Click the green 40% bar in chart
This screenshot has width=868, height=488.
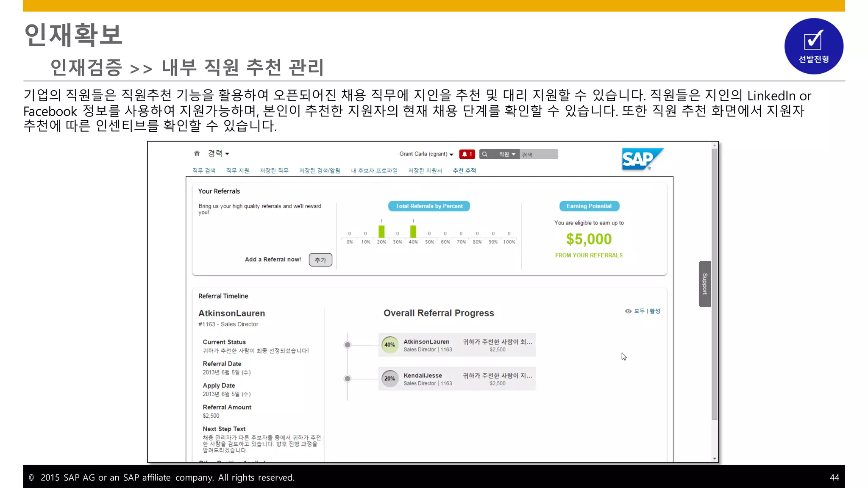pos(413,232)
